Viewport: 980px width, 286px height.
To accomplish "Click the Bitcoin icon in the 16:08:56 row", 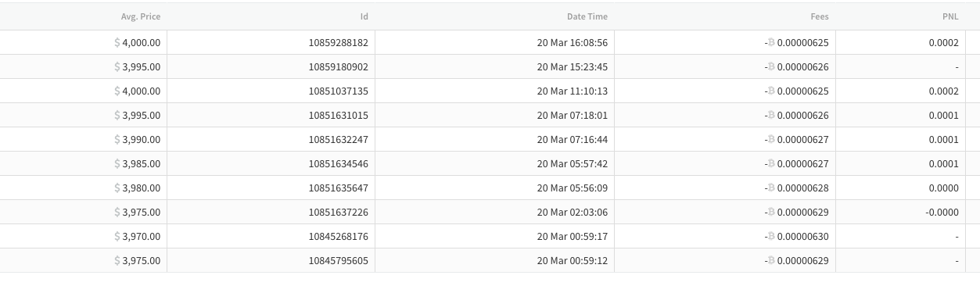I will pyautogui.click(x=771, y=43).
